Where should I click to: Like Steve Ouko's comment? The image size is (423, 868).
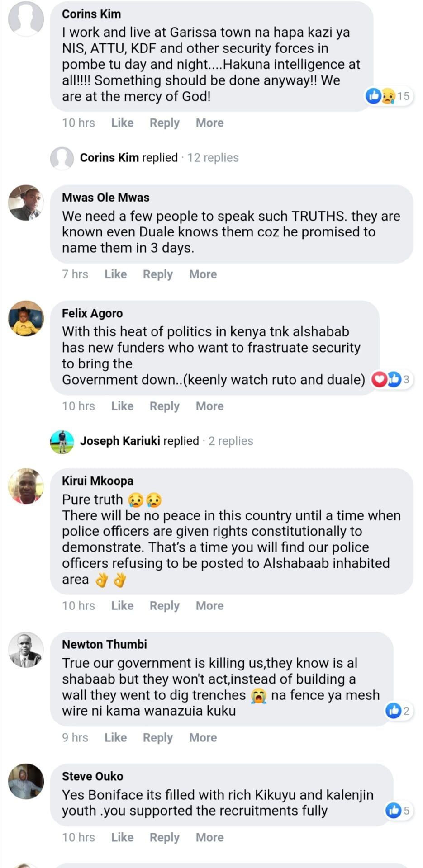point(122,837)
